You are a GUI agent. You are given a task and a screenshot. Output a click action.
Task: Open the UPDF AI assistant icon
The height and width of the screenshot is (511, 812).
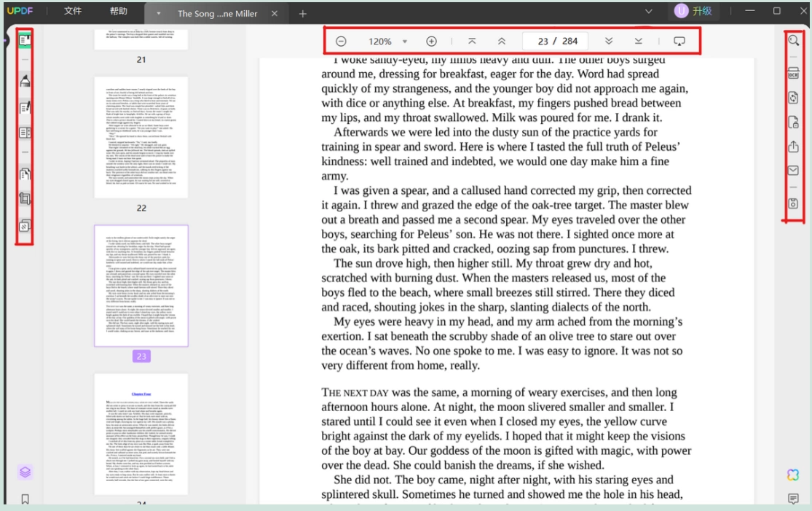tap(793, 475)
